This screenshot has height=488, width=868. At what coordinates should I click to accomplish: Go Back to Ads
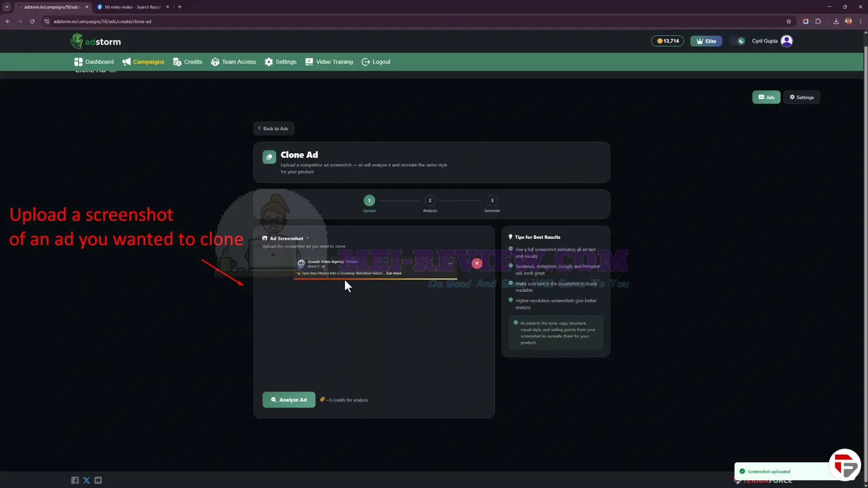coord(274,128)
